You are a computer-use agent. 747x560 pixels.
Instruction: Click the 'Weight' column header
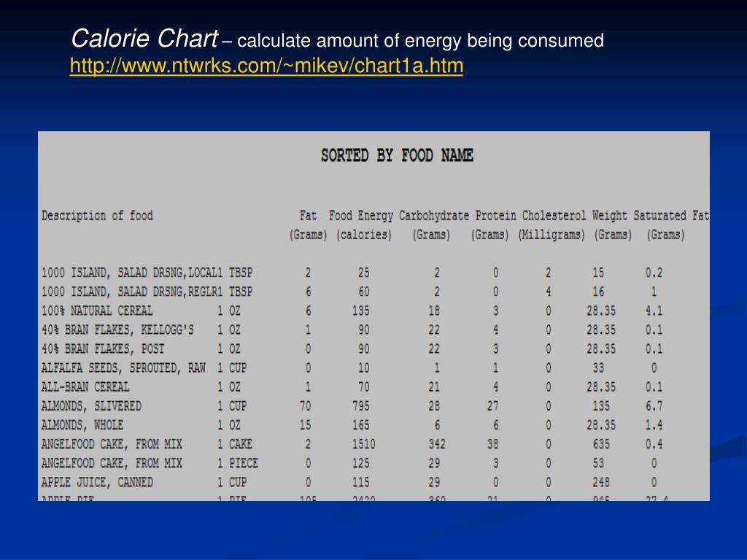click(610, 216)
